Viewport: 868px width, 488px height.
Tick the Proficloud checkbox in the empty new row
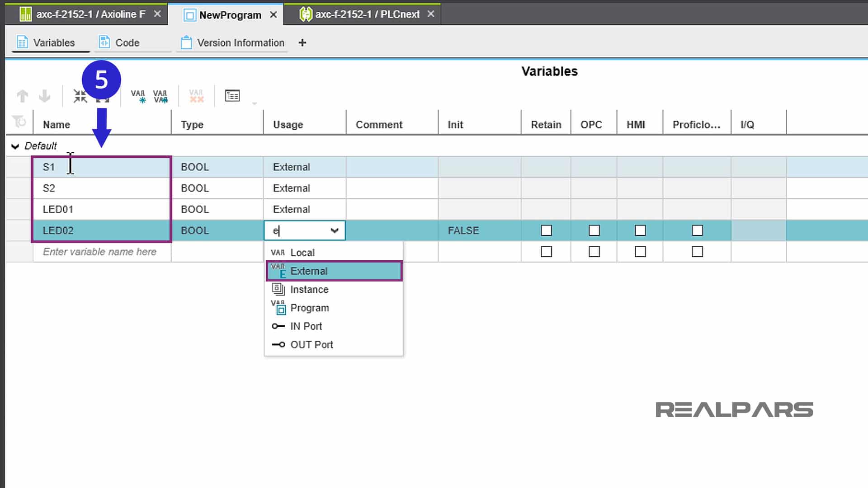click(697, 252)
